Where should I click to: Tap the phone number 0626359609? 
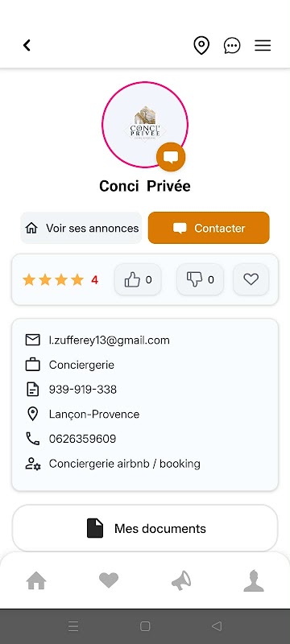coord(82,439)
